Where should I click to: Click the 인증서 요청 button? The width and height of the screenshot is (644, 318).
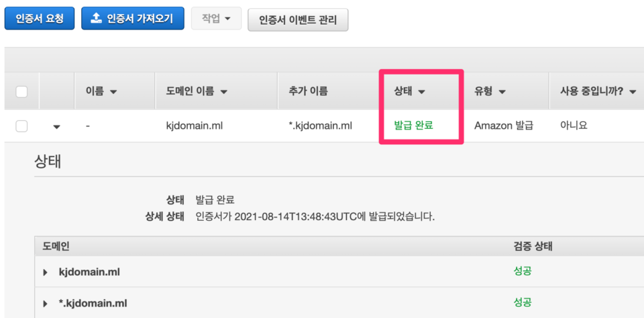click(x=40, y=19)
